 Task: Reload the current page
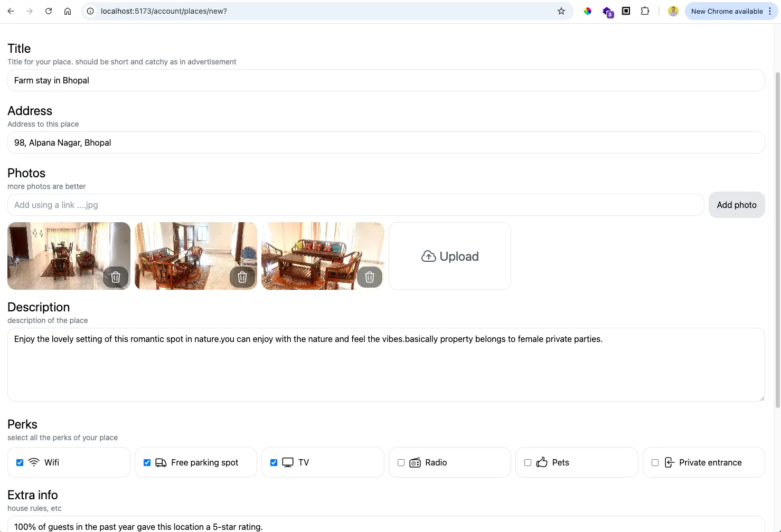[x=49, y=11]
